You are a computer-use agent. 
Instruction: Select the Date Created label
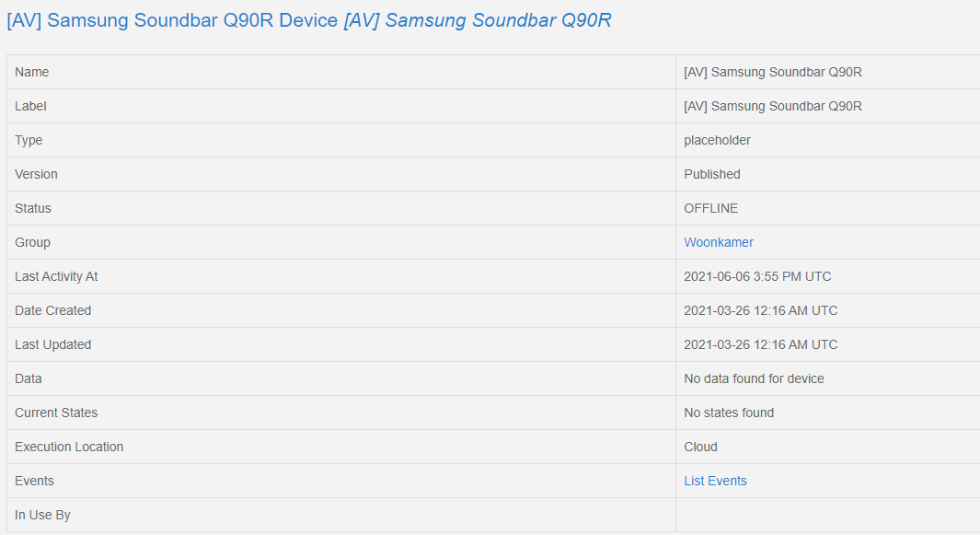pos(53,310)
